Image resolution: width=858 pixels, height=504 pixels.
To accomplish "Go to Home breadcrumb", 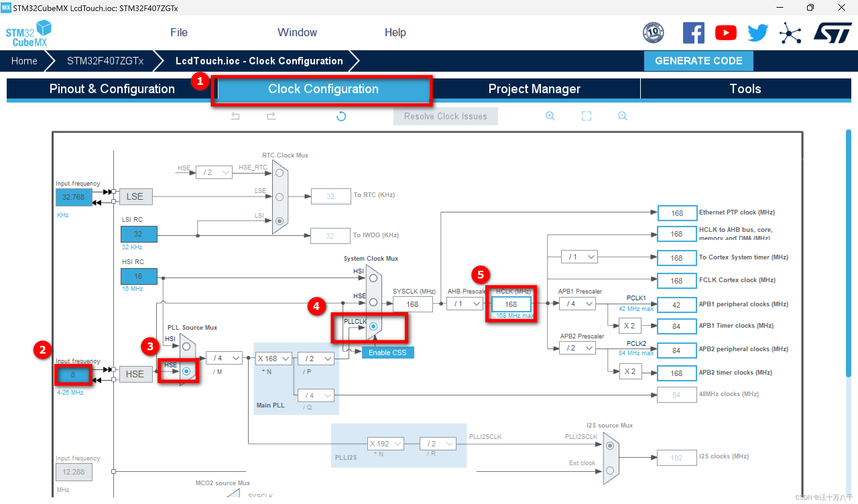I will tap(24, 61).
